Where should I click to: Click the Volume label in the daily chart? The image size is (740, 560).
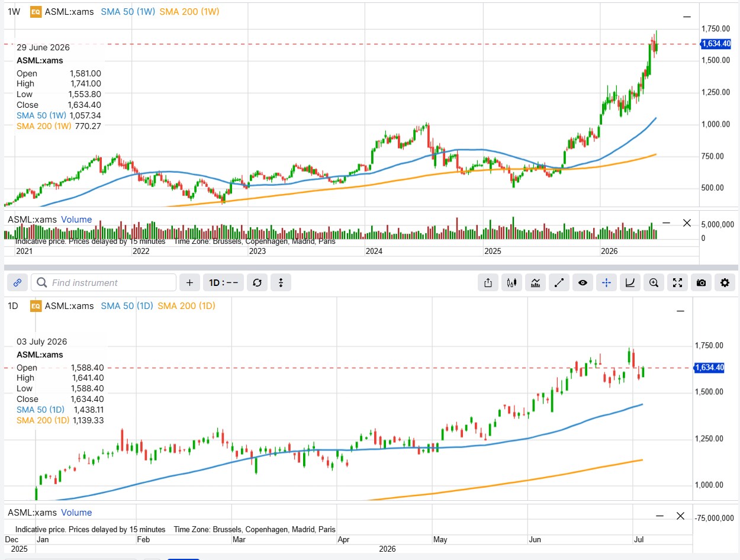click(x=76, y=513)
